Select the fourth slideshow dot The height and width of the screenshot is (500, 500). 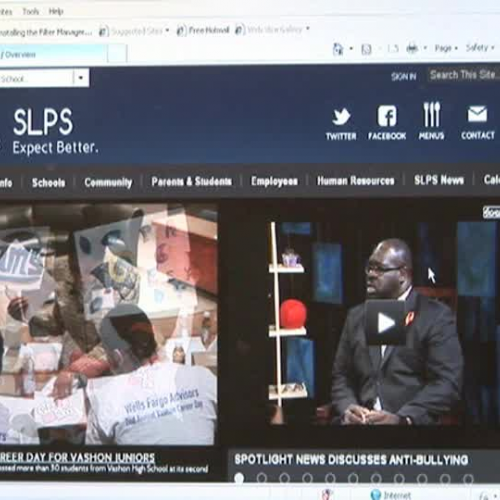pos(307,478)
